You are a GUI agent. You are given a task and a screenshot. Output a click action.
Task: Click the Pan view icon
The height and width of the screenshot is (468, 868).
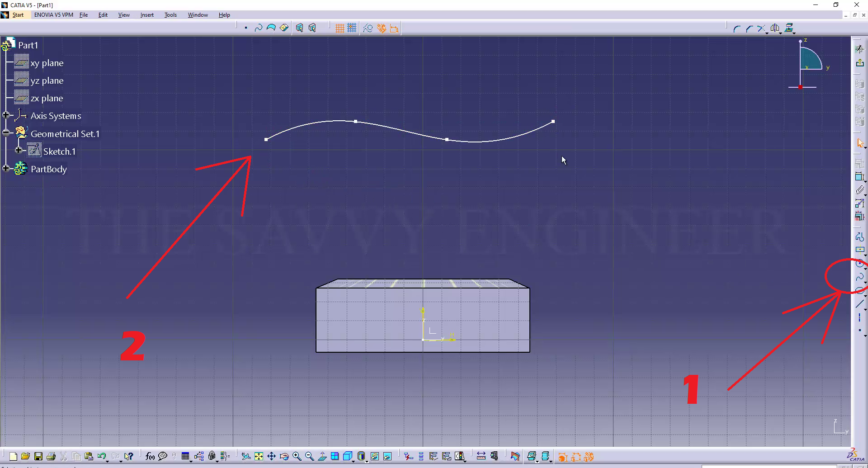click(x=271, y=456)
